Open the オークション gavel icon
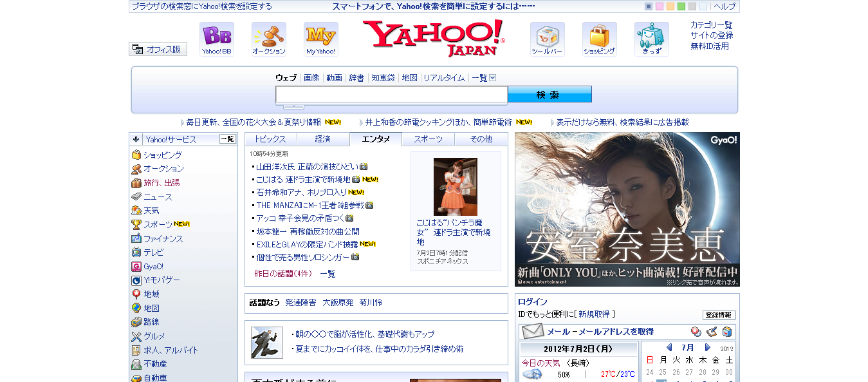Image resolution: width=868 pixels, height=382 pixels. (269, 39)
